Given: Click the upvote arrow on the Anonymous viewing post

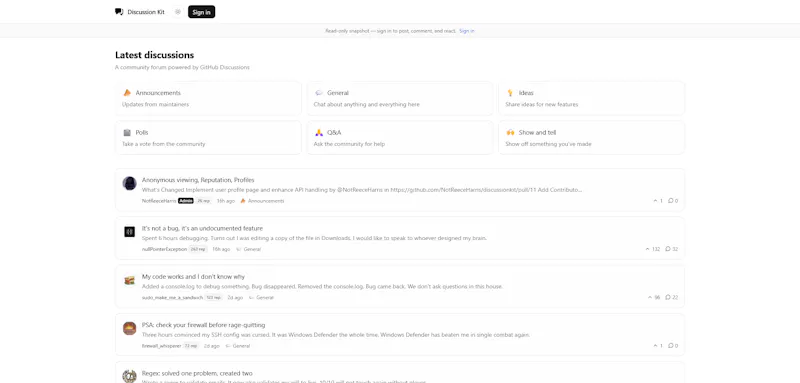Looking at the screenshot, I should coord(656,201).
